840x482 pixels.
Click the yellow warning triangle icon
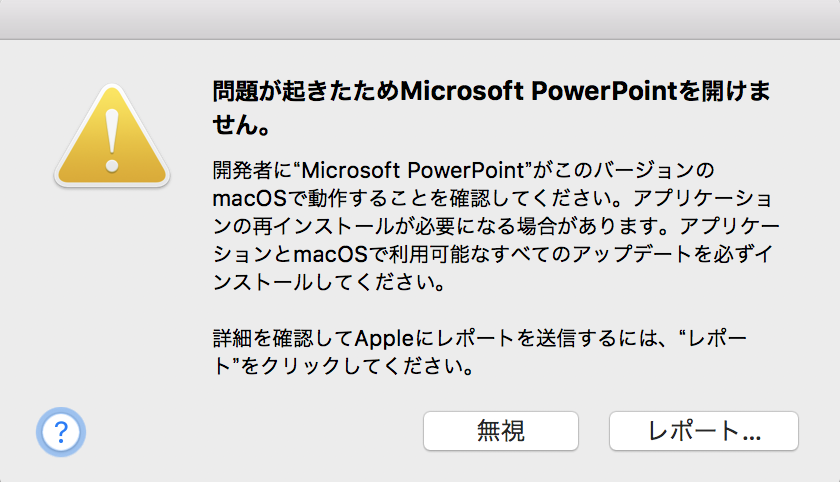[112, 136]
